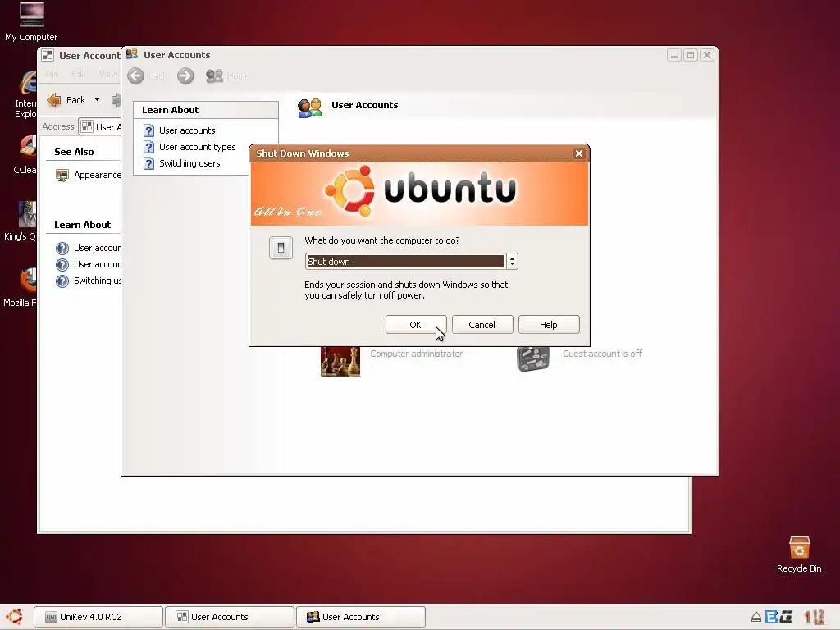This screenshot has width=840, height=630.
Task: Open the View menu in rear window
Action: [108, 74]
